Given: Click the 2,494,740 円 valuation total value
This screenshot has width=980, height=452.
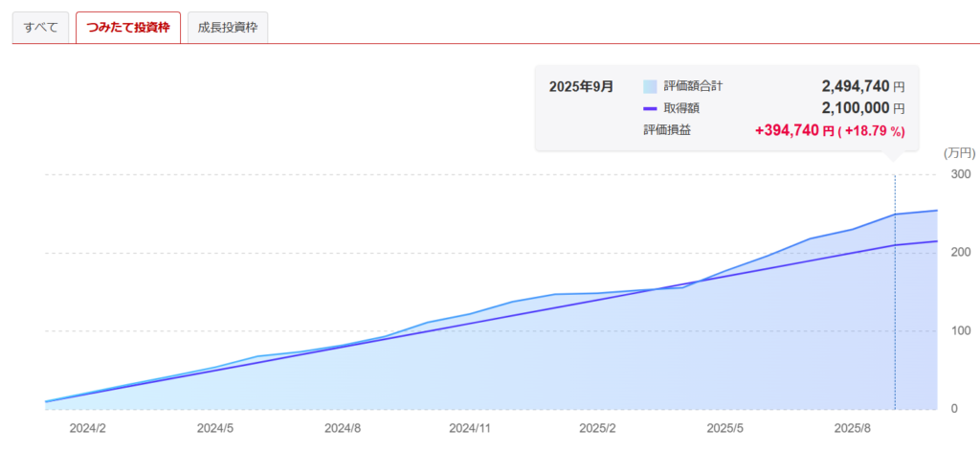Looking at the screenshot, I should (855, 86).
